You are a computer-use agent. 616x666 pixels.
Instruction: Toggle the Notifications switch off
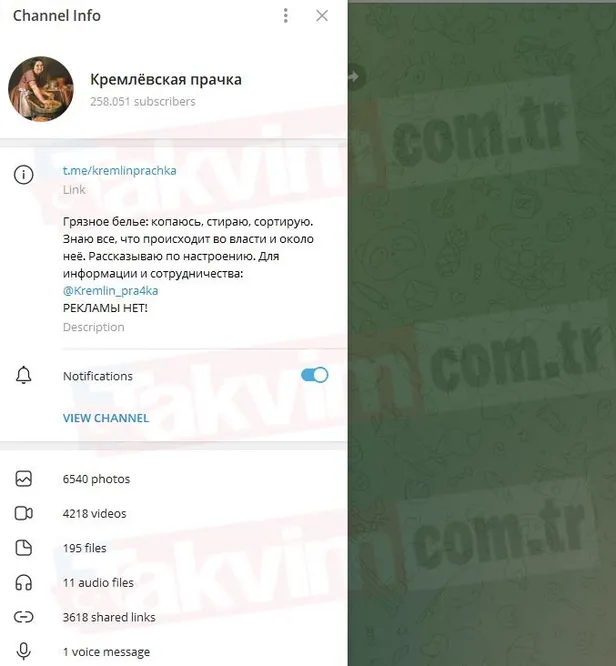[314, 375]
